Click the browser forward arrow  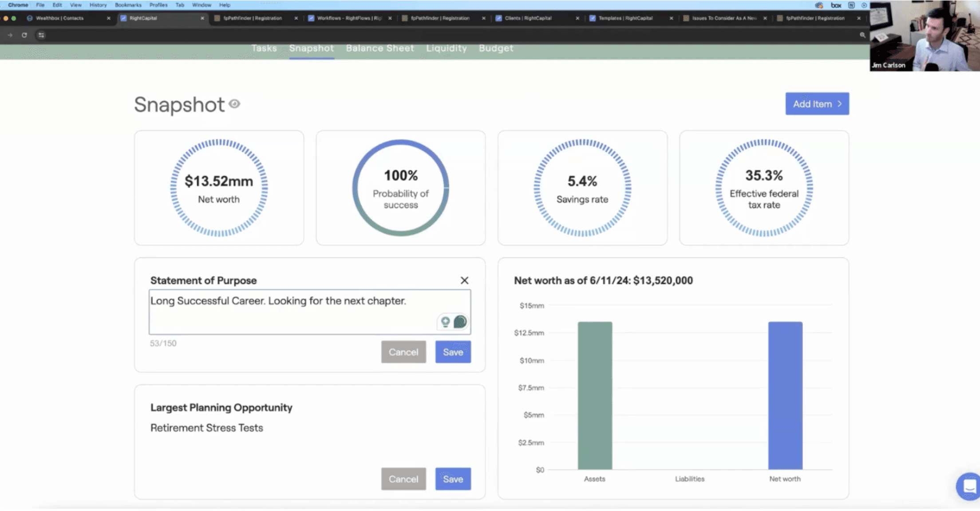coord(10,35)
